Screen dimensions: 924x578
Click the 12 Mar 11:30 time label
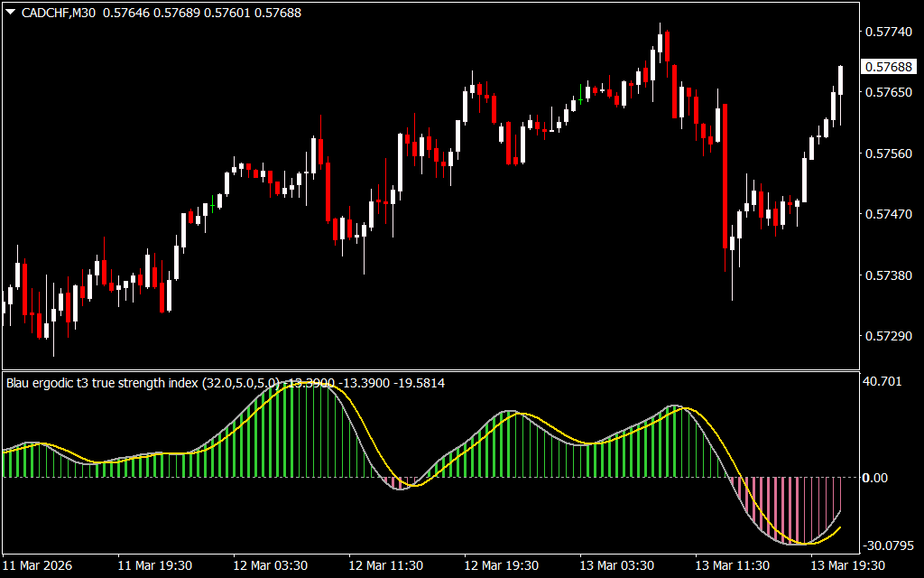[386, 565]
